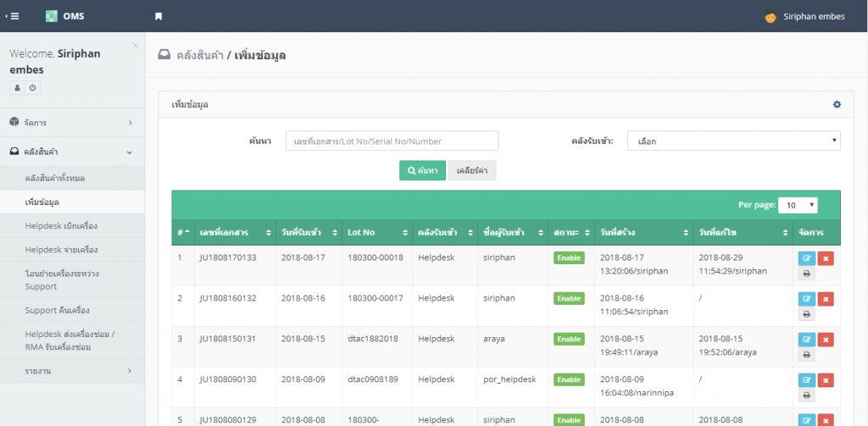The image size is (868, 426).
Task: Click receiver name araya
Action: tap(494, 339)
